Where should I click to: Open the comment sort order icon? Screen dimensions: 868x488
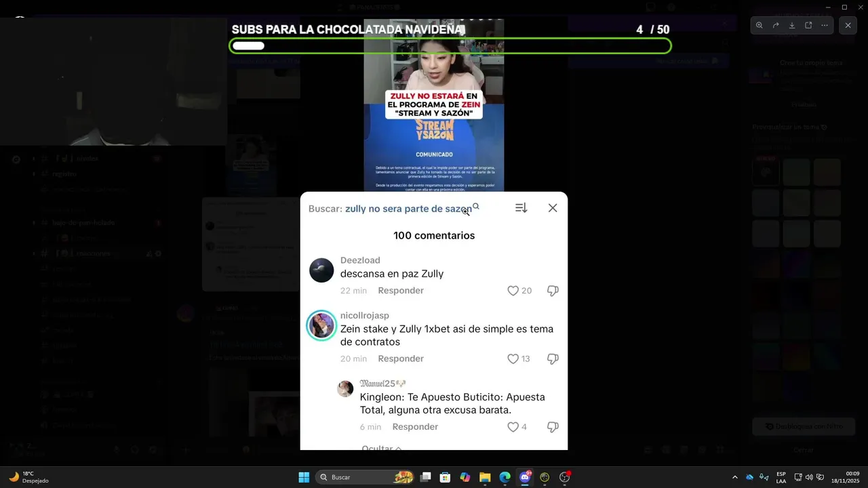tap(521, 208)
